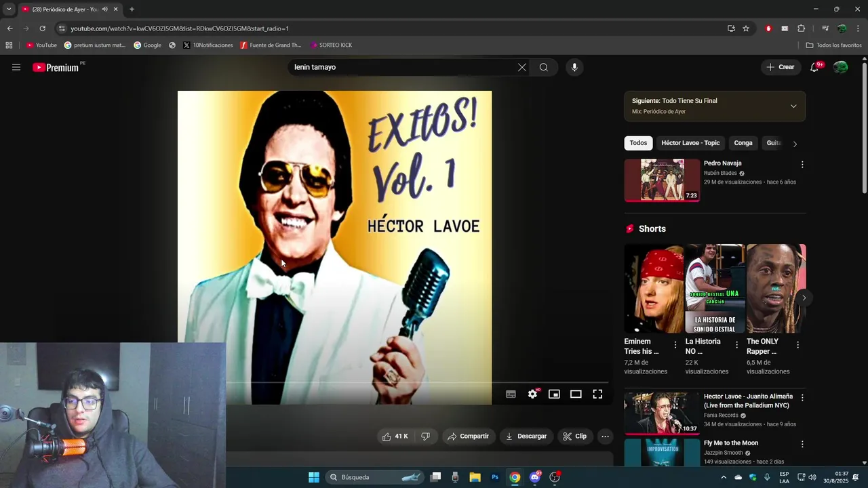Dislike the video with thumbs down
This screenshot has height=488, width=868.
(x=425, y=436)
